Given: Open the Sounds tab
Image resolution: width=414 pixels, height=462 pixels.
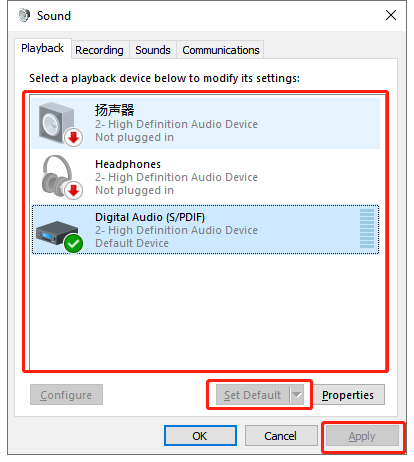Looking at the screenshot, I should [x=153, y=50].
